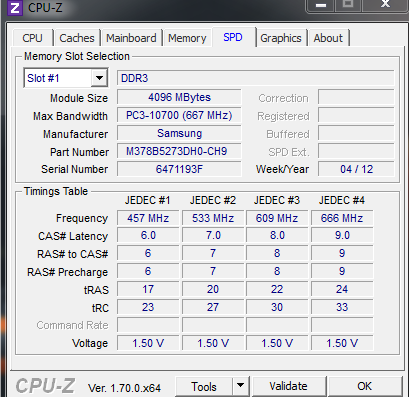409x397 pixels.
Task: Click the 457 MHz frequency cell
Action: [148, 218]
